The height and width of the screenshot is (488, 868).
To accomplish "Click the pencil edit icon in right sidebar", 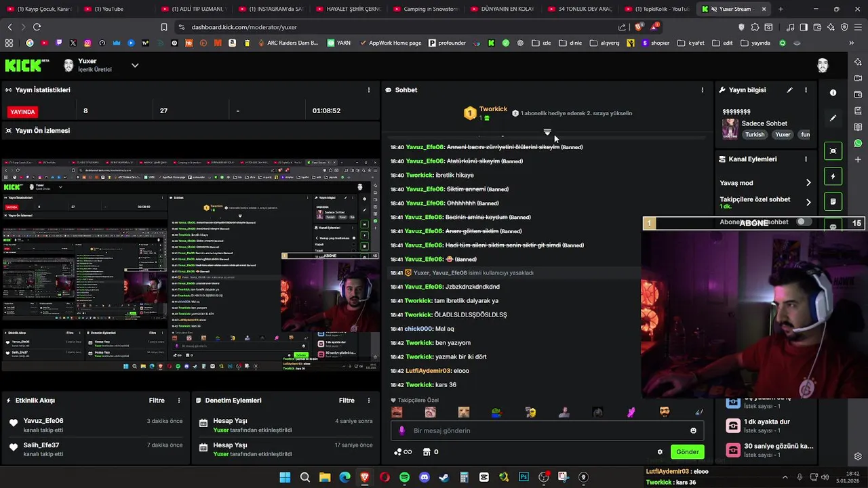I will point(833,118).
